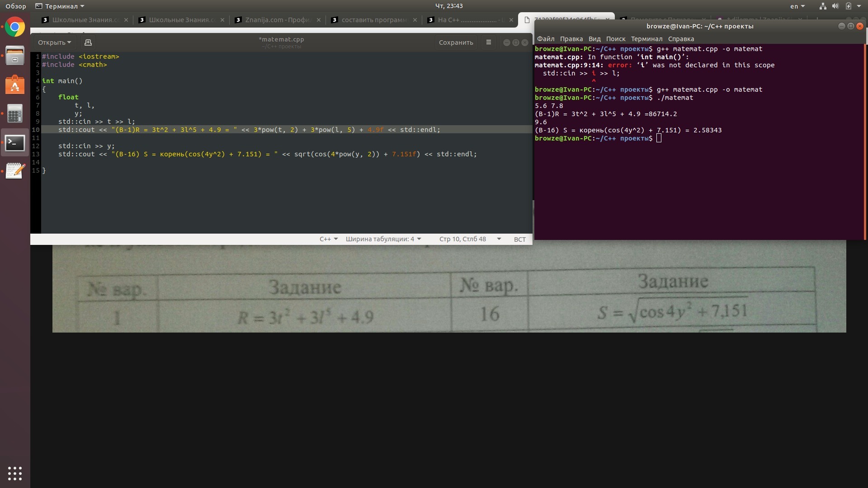Switch to the Znanija.com profile tab
This screenshot has width=868, height=488.
[x=278, y=20]
